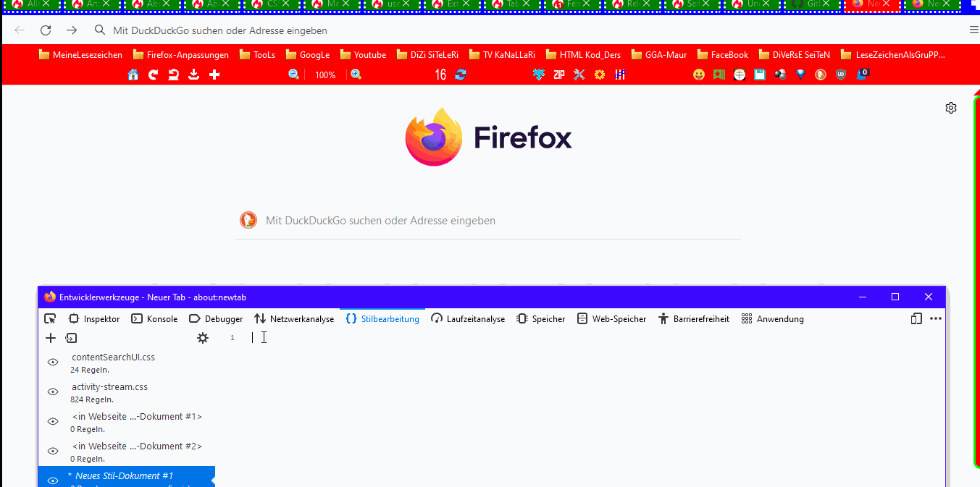Image resolution: width=980 pixels, height=487 pixels.
Task: Switch to the Konsole tab
Action: tap(154, 318)
